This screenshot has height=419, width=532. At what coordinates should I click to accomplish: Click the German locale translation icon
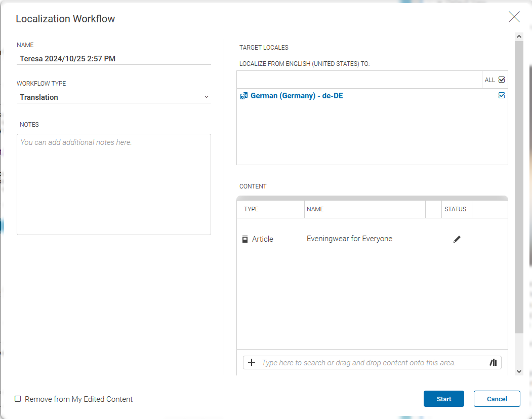pos(244,96)
